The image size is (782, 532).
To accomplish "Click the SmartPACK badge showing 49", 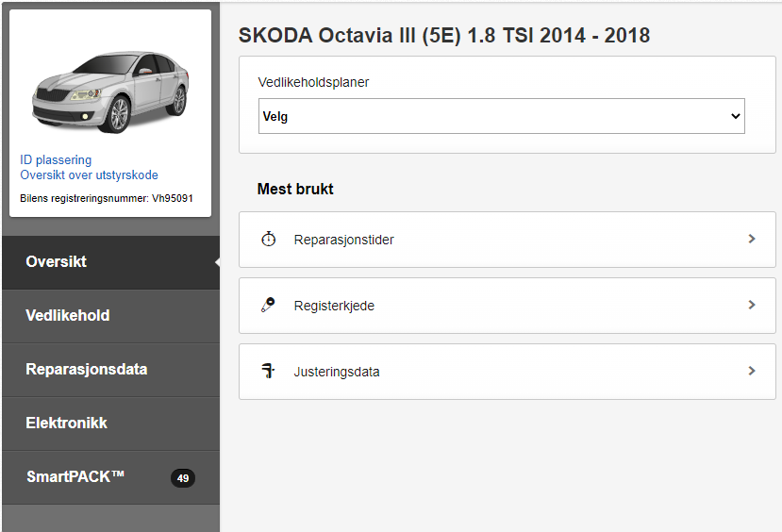I will coord(183,478).
